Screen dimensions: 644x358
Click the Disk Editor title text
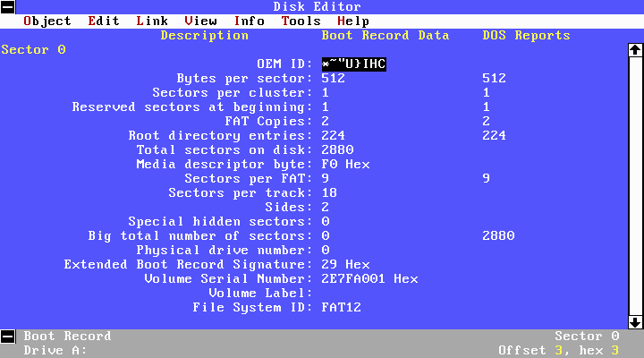317,6
